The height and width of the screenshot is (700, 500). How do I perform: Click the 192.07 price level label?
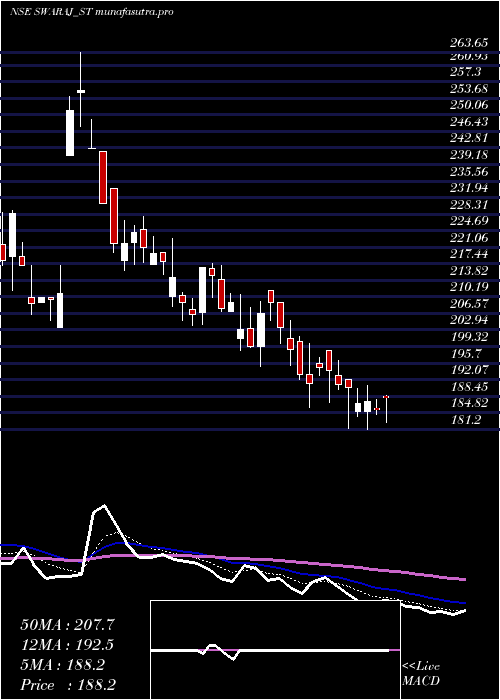pos(467,370)
